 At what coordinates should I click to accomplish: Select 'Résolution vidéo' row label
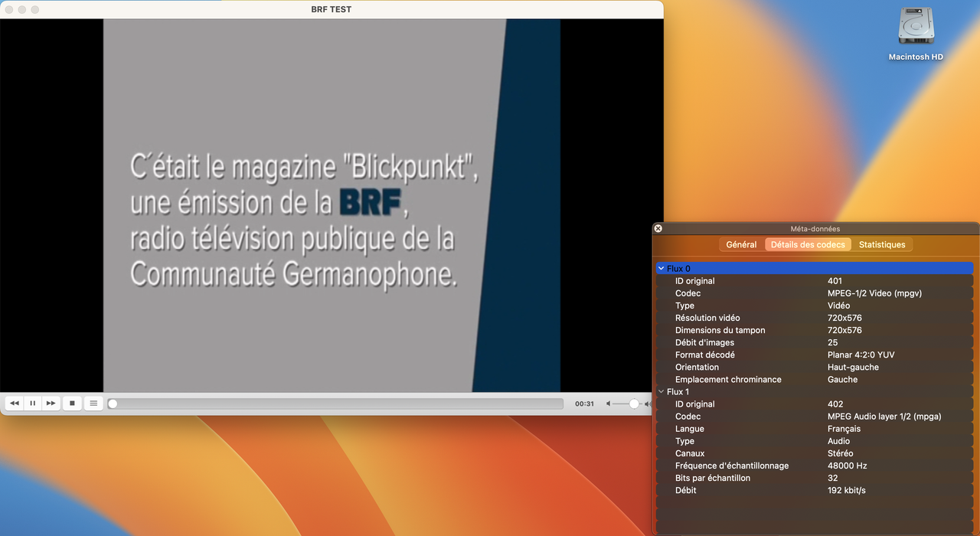(707, 318)
